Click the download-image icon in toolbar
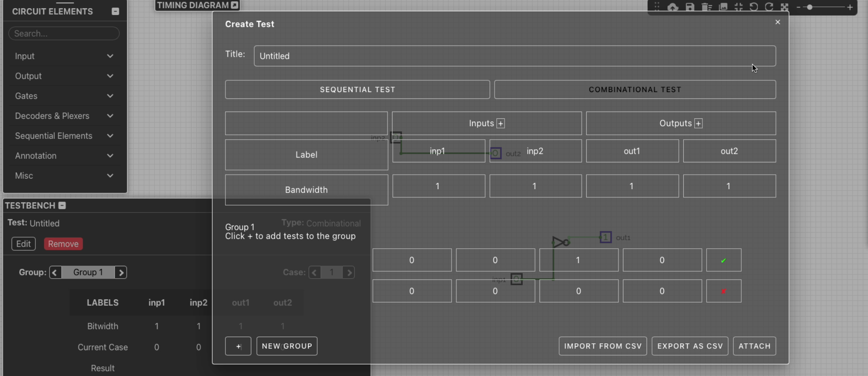This screenshot has width=868, height=376. coord(723,7)
